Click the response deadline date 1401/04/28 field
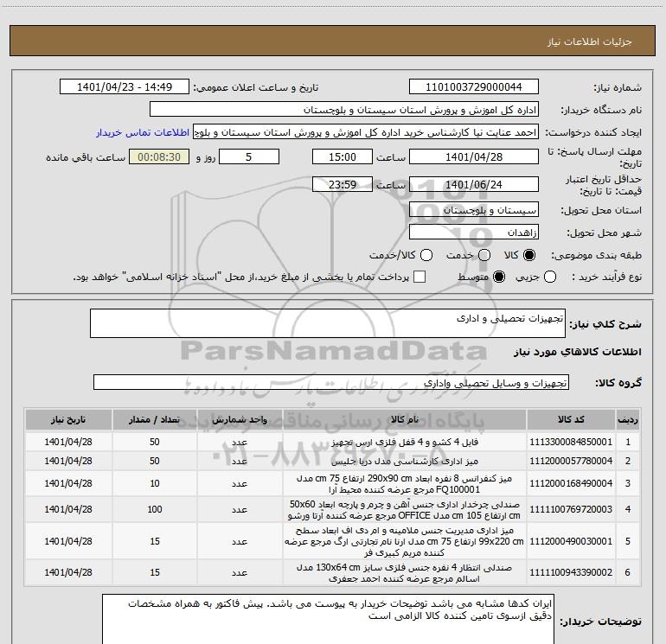This screenshot has width=666, height=644. tap(474, 156)
